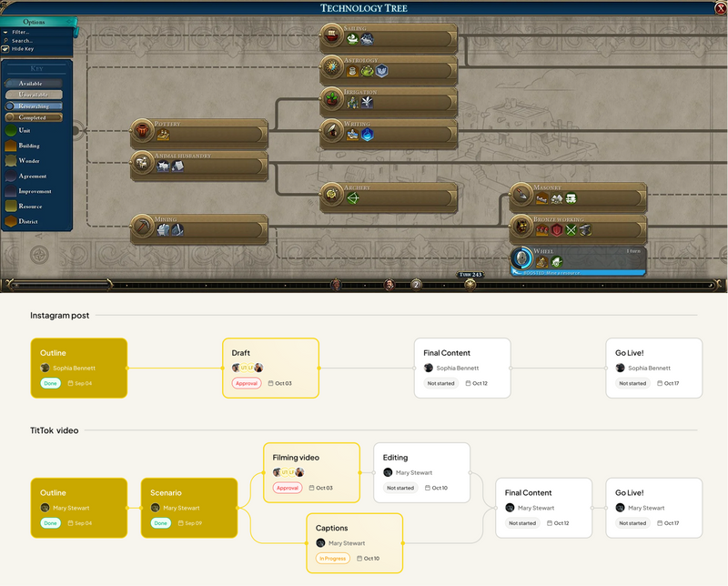This screenshot has width=728, height=586.
Task: Click the era timeline bar at the bottom
Action: point(364,285)
